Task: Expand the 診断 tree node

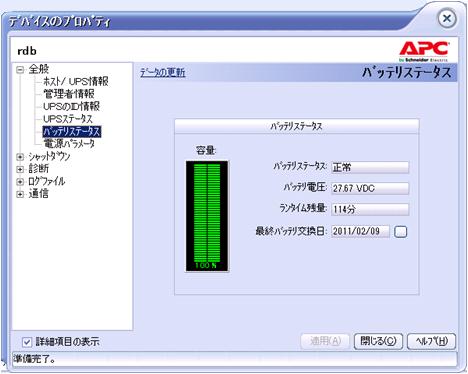Action: (x=20, y=169)
